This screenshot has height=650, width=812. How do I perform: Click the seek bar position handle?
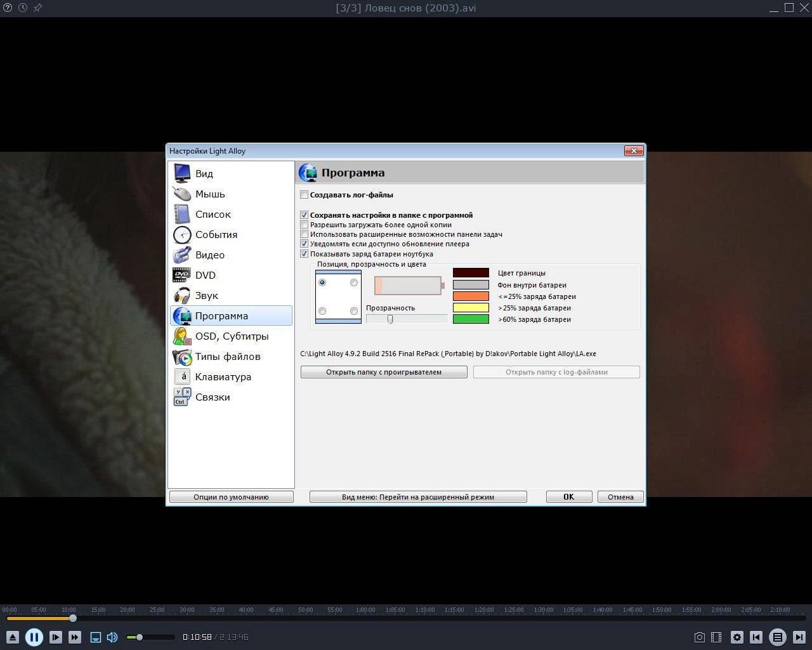coord(73,618)
